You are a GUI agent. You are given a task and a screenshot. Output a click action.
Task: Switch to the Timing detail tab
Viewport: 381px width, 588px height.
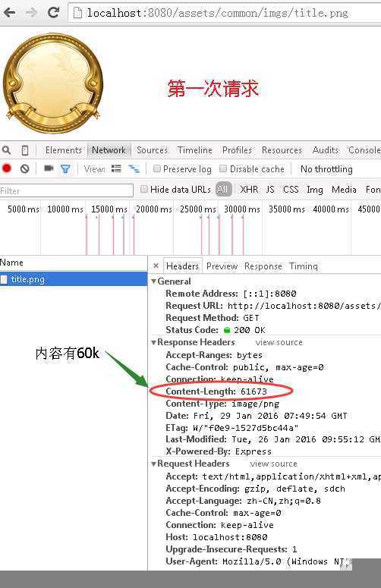pos(304,266)
